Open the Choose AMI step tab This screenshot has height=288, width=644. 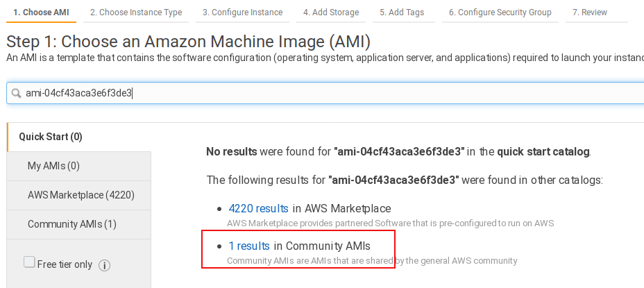tap(41, 12)
